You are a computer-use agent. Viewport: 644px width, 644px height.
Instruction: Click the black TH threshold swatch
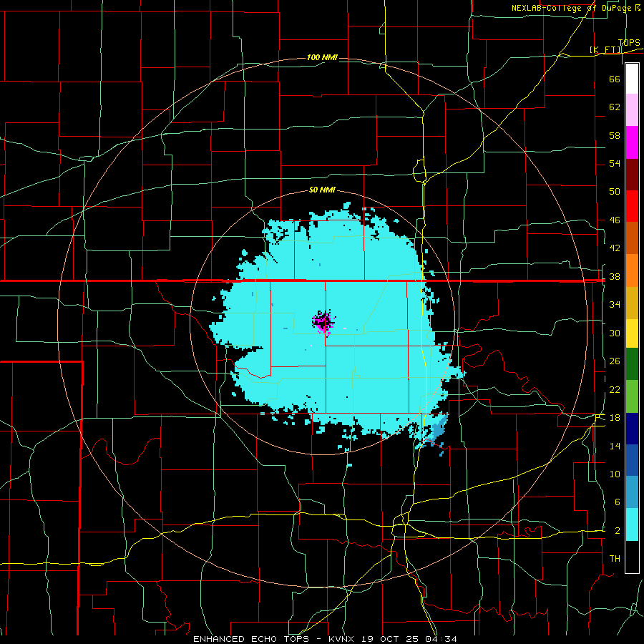[x=632, y=557]
